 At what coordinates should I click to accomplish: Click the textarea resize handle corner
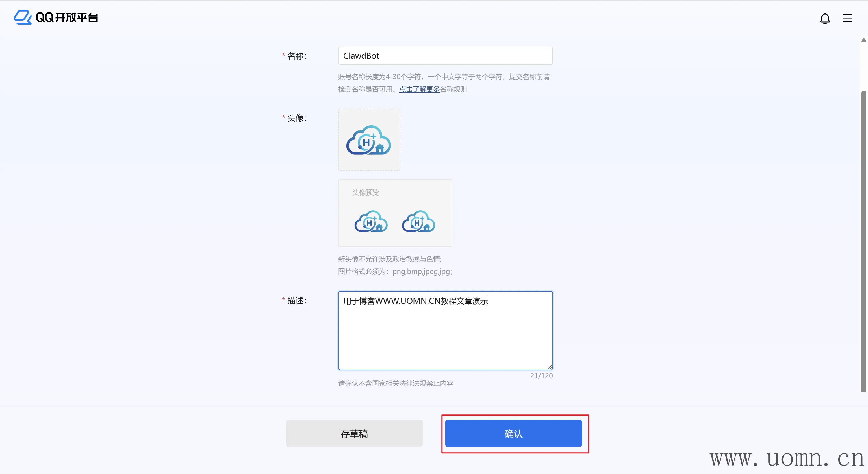[550, 367]
